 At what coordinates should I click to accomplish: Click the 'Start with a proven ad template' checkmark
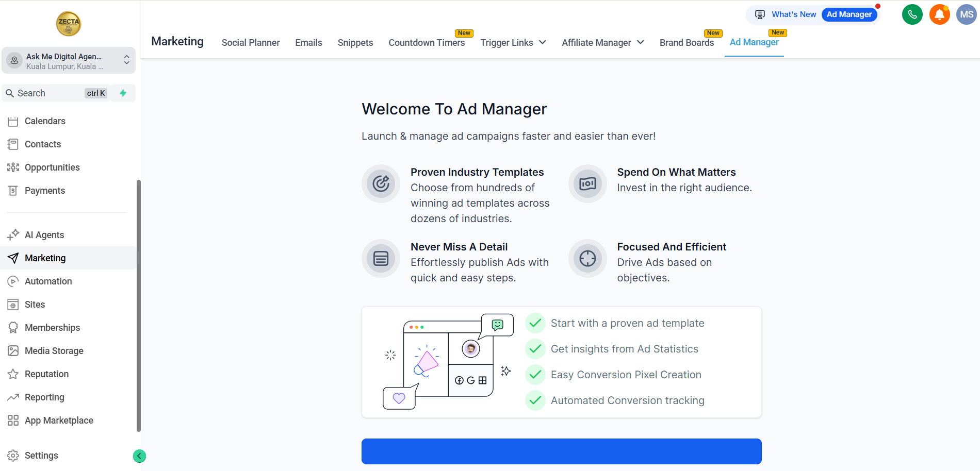click(535, 323)
